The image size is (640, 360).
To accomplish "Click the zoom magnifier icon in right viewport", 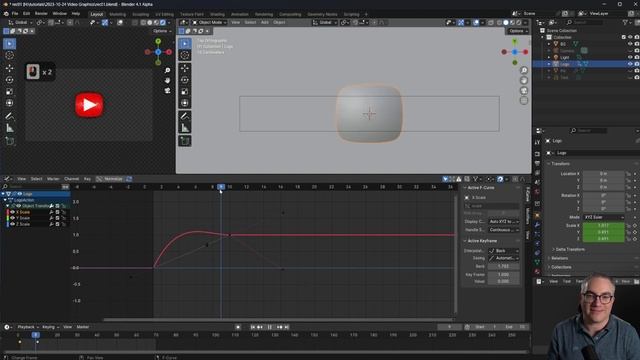I will (x=524, y=70).
